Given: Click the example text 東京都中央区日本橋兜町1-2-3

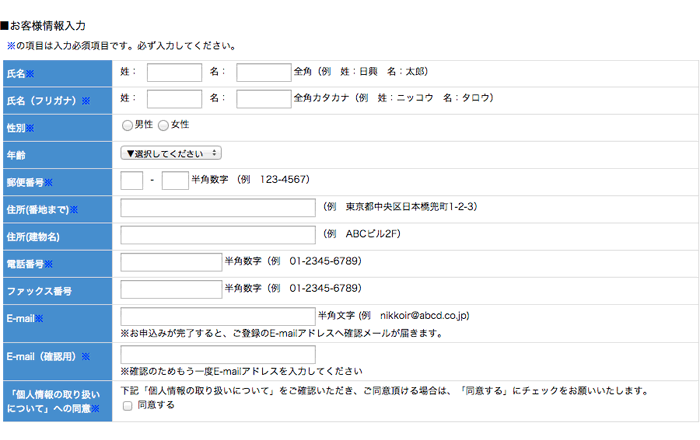Looking at the screenshot, I should (x=412, y=207).
